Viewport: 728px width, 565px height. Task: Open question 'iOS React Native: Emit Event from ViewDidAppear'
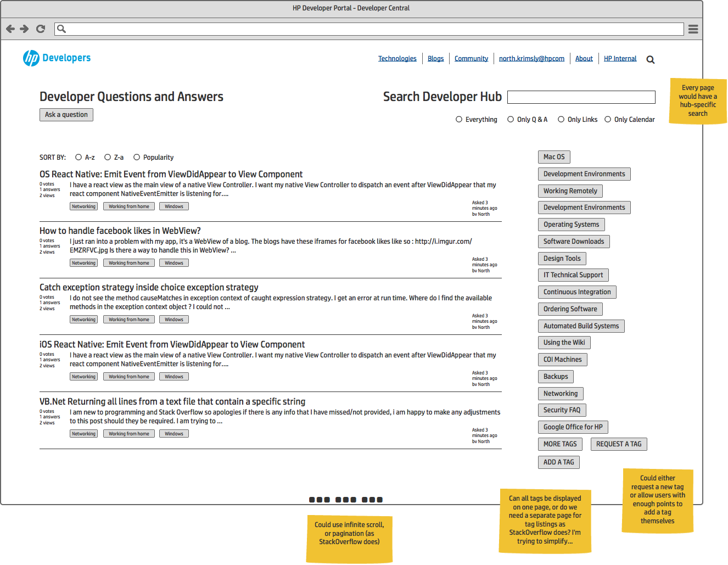(172, 344)
